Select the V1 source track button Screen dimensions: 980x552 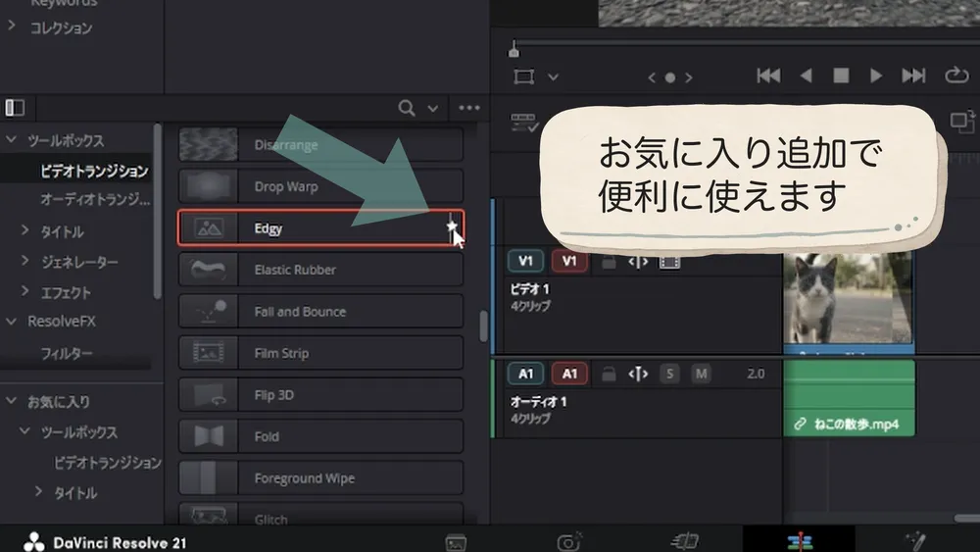[x=525, y=261]
